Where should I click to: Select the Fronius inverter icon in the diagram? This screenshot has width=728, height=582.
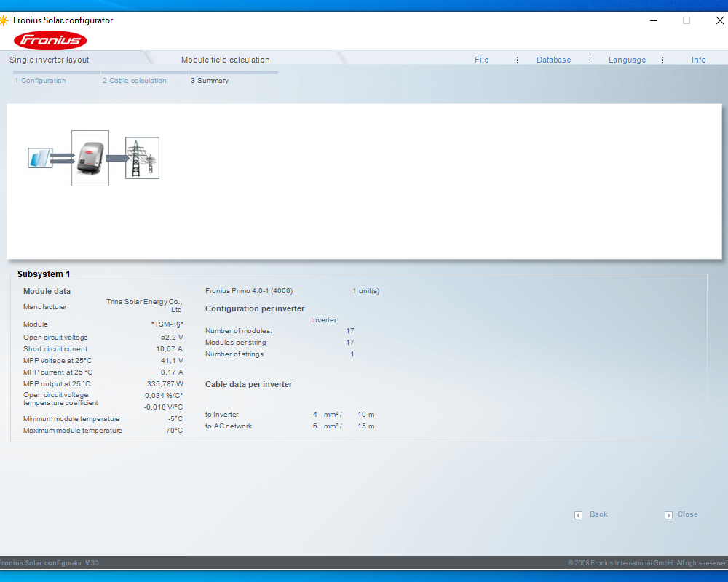[x=90, y=158]
